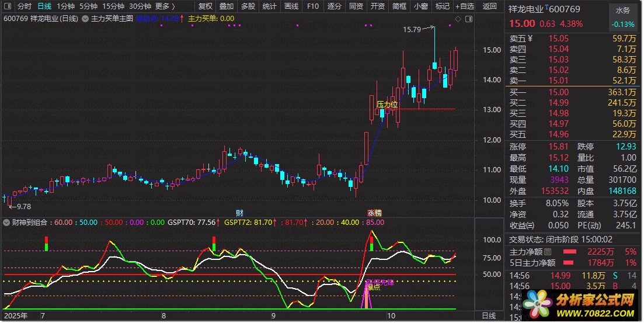Switch to the 分时 intraday tab

tap(24, 6)
